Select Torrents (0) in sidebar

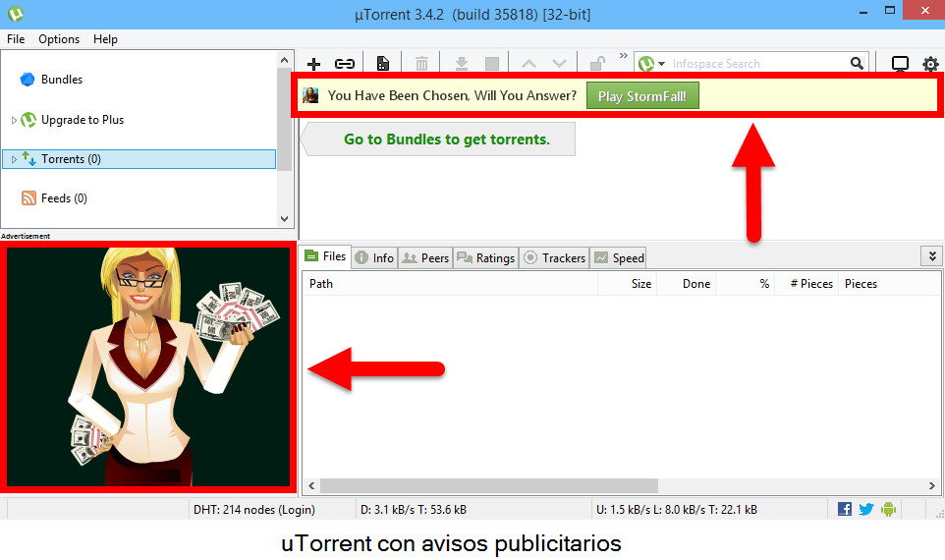(x=139, y=159)
